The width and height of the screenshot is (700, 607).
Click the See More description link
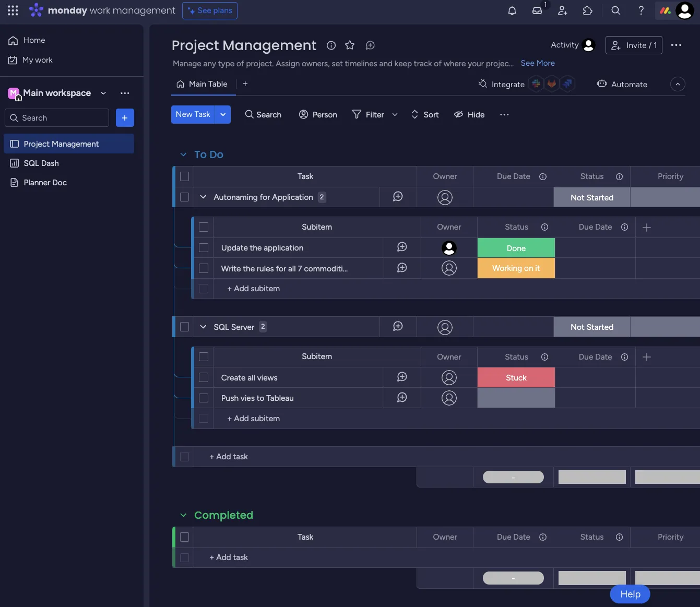coord(538,63)
